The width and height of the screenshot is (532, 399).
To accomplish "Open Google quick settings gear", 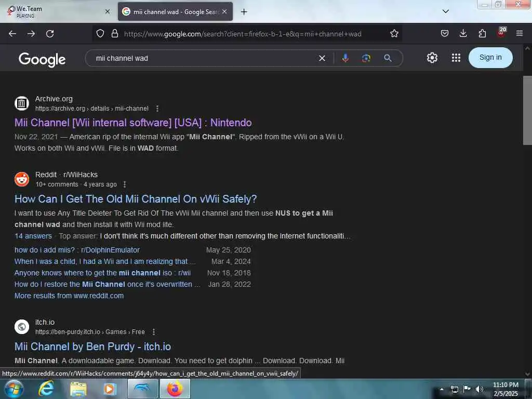I will point(432,58).
